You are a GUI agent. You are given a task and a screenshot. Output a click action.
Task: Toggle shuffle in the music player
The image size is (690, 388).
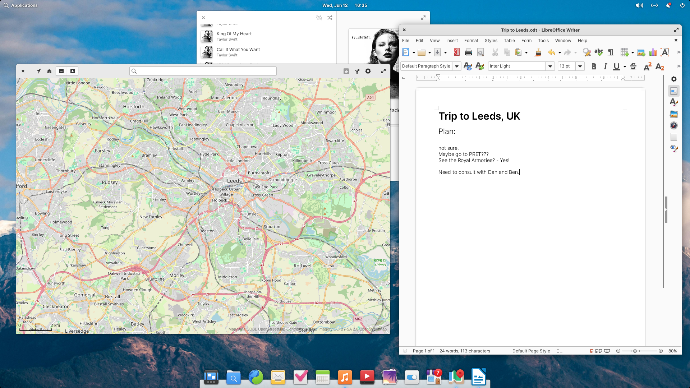[330, 18]
